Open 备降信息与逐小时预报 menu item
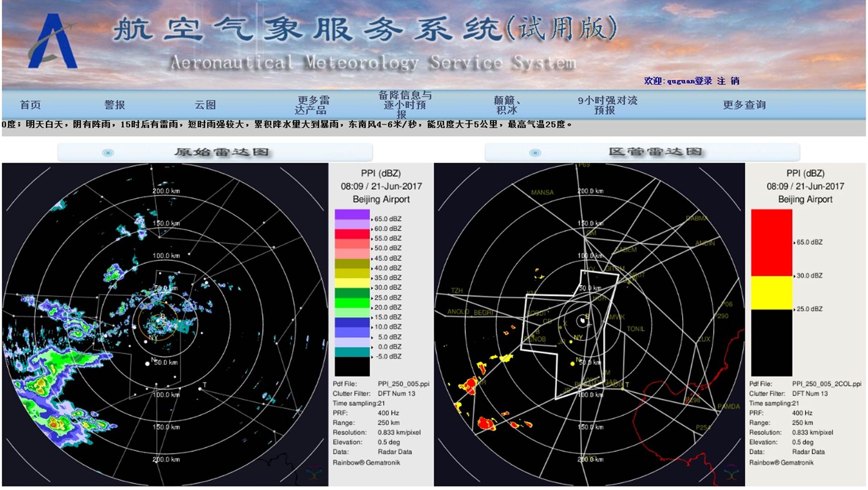Screen dimensions: 868x490 [x=405, y=105]
